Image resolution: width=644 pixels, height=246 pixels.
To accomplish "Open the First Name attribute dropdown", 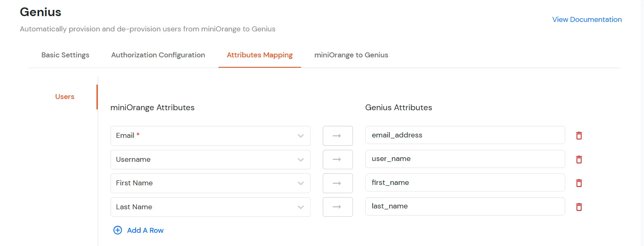I will [x=210, y=183].
